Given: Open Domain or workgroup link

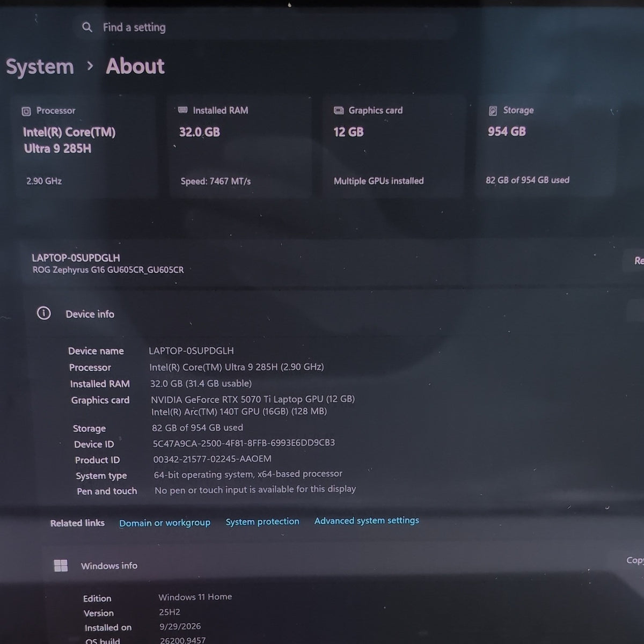Looking at the screenshot, I should [x=165, y=523].
